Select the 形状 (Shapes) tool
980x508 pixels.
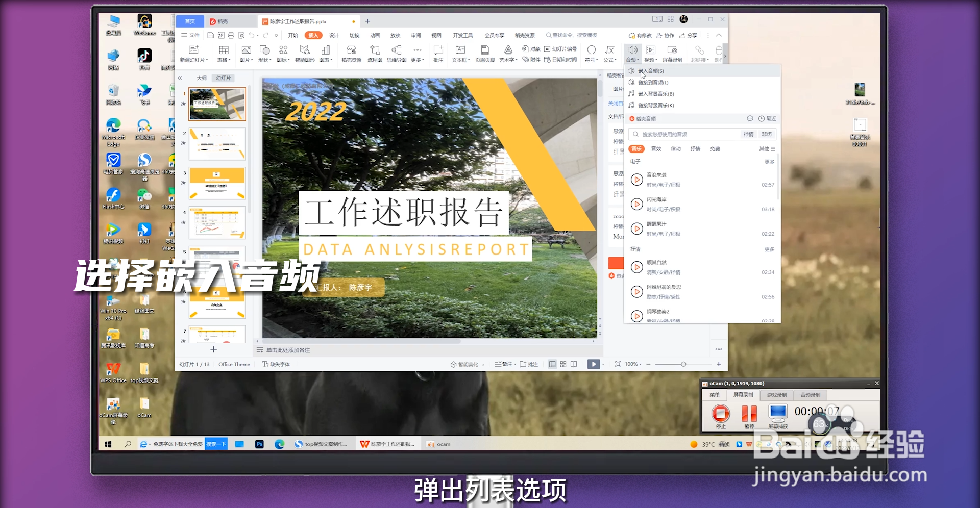pos(263,54)
